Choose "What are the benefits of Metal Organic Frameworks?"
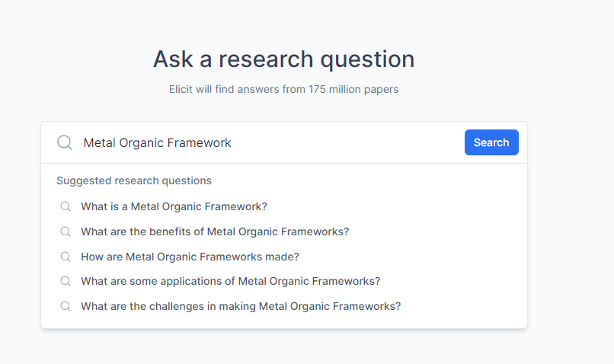Viewport: 614px width, 364px height. point(215,231)
